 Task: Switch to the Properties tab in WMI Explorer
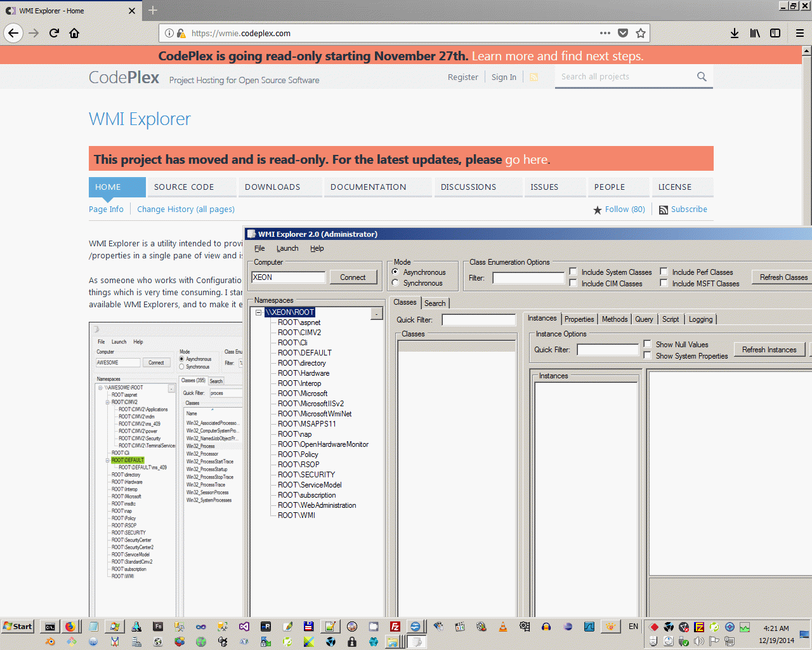(579, 319)
